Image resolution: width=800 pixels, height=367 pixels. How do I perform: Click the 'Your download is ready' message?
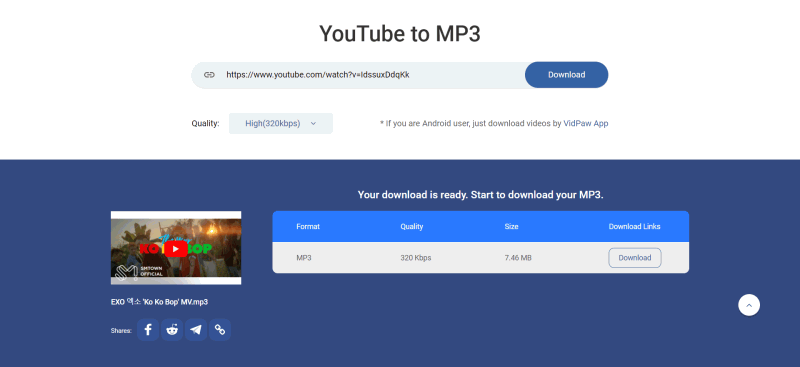tap(481, 195)
